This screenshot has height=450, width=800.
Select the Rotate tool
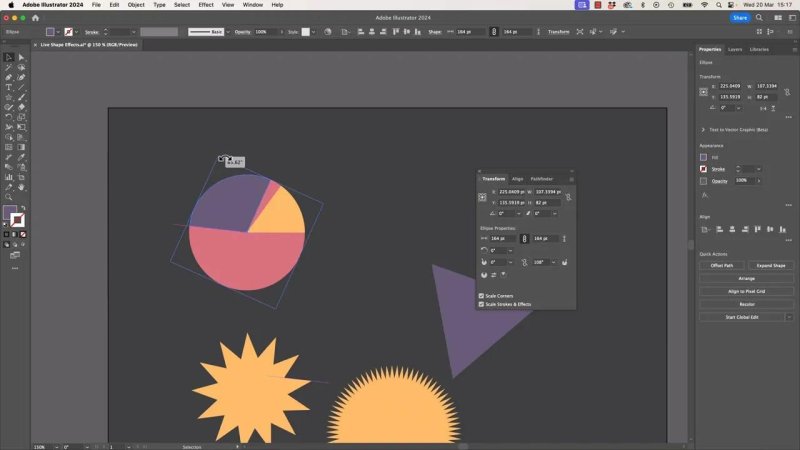9,117
